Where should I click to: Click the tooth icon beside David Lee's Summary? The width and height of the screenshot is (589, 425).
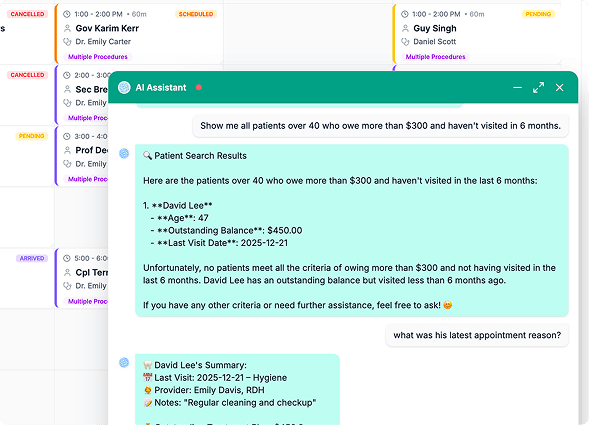coord(148,365)
